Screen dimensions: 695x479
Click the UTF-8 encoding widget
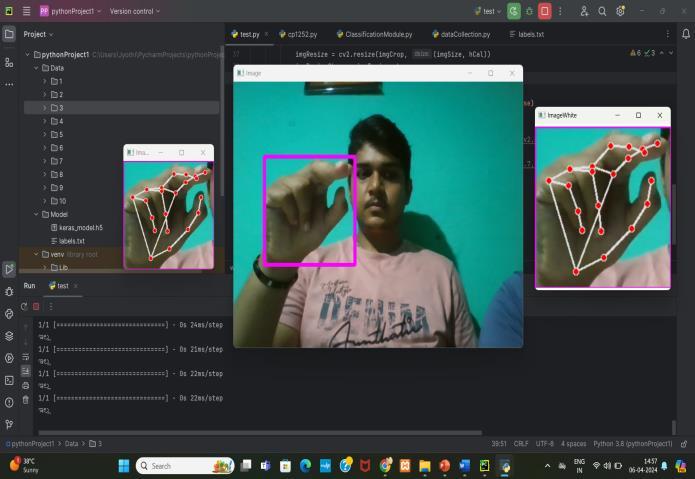coord(544,444)
